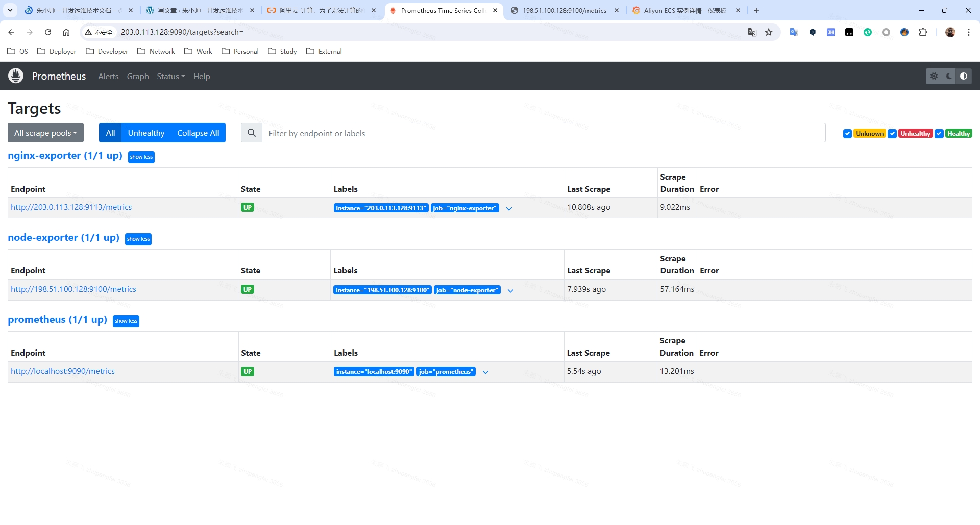The height and width of the screenshot is (525, 980).
Task: Open the All scrape pools dropdown
Action: 45,133
